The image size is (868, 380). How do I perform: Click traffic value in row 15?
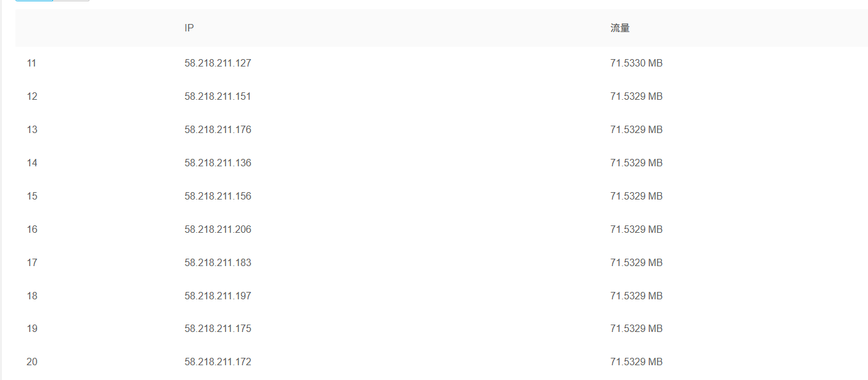636,196
